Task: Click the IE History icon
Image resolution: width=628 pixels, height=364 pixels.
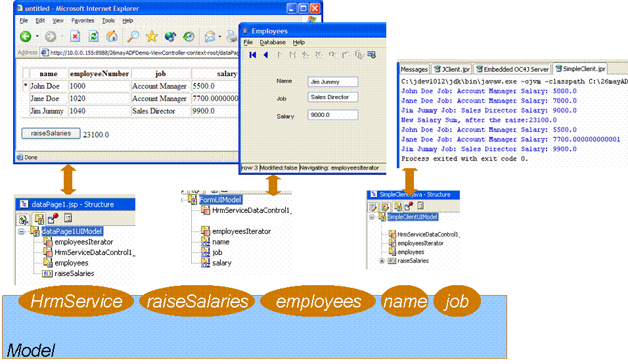Action: [189, 36]
